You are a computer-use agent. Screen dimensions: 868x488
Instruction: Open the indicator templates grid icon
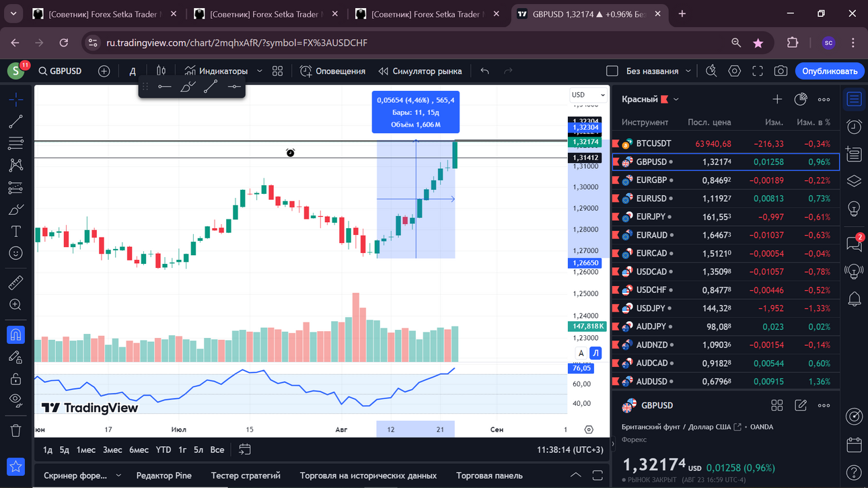(x=277, y=71)
